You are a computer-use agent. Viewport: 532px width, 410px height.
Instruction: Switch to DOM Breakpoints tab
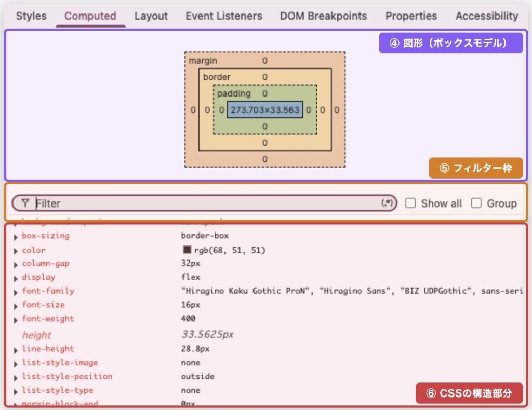(323, 16)
